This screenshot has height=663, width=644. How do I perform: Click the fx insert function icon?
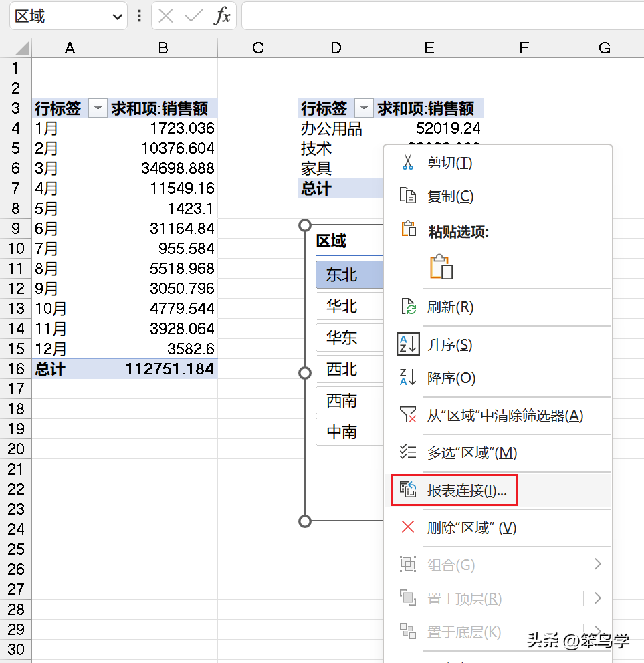pyautogui.click(x=222, y=16)
